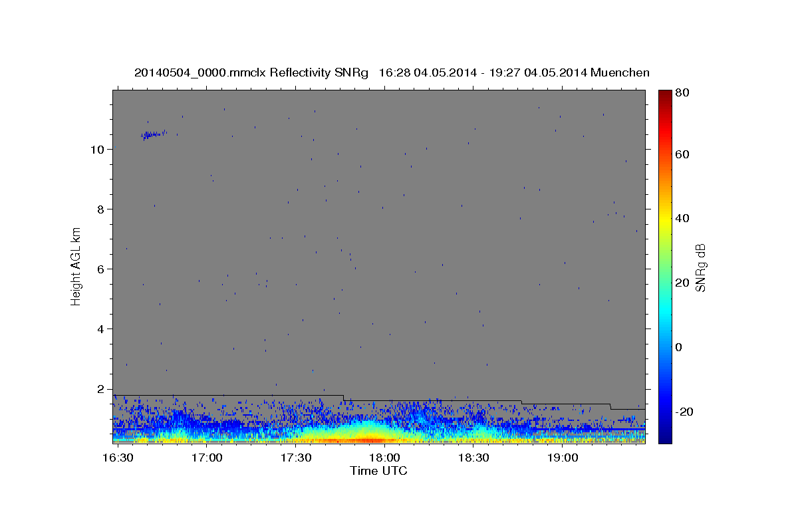Click the 18:00 time tick label
The image size is (798, 532).
(x=385, y=458)
